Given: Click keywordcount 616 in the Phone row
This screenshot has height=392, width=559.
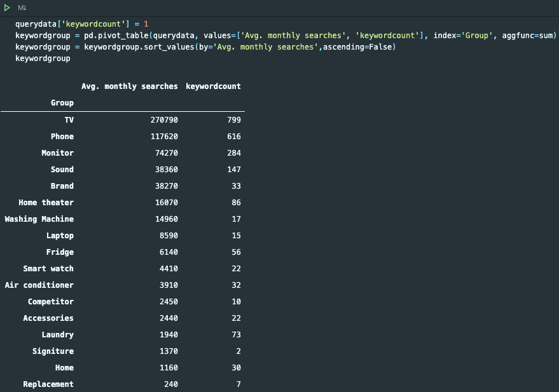Looking at the screenshot, I should 234,137.
